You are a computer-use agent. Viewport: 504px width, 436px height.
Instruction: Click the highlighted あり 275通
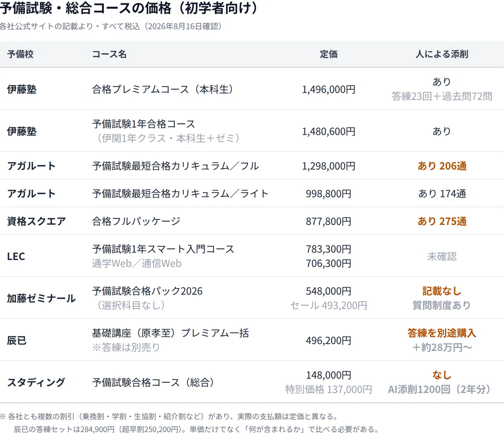(x=442, y=222)
